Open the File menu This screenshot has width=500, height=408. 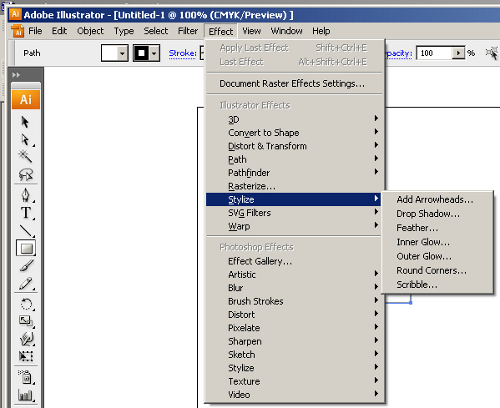[35, 31]
